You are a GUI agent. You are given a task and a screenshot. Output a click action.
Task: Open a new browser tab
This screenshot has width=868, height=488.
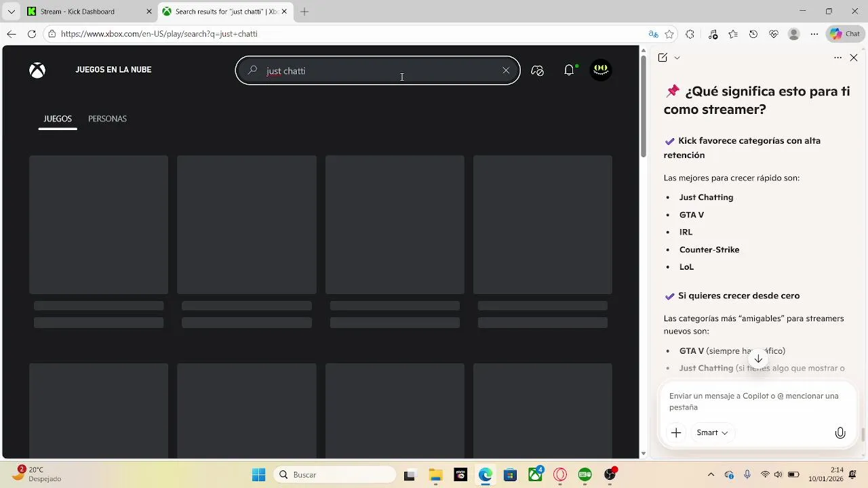[x=304, y=12]
